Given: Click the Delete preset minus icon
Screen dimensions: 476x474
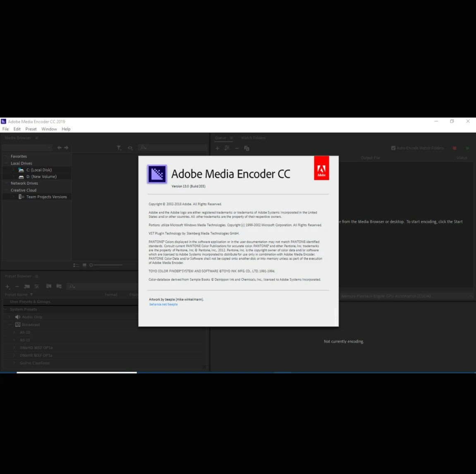Looking at the screenshot, I should [17, 286].
